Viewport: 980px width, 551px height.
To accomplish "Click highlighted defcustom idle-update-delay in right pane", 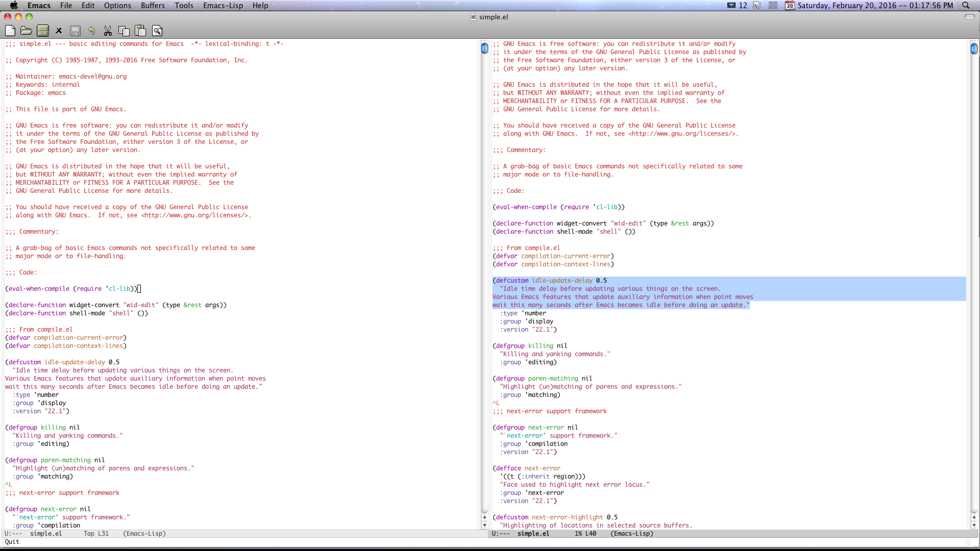I will pos(550,281).
